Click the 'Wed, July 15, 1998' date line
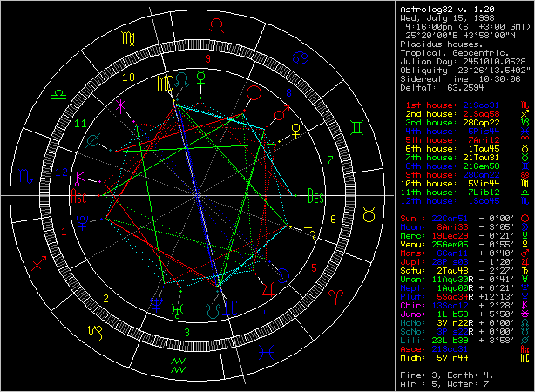 447,18
